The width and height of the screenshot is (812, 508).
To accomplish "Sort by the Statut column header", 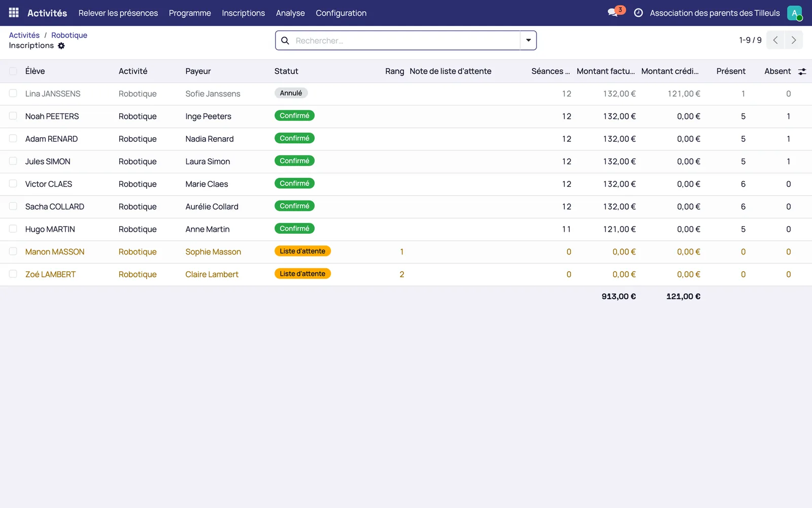I will pos(286,71).
